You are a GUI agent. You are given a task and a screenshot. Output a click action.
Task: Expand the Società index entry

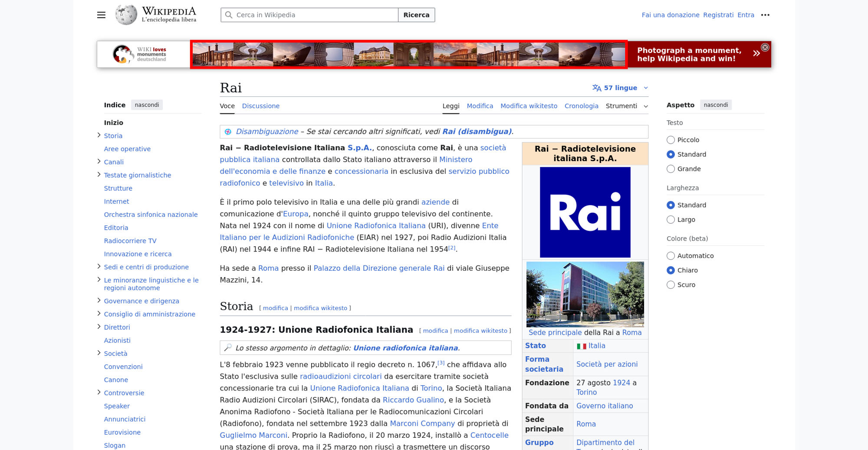pyautogui.click(x=99, y=353)
